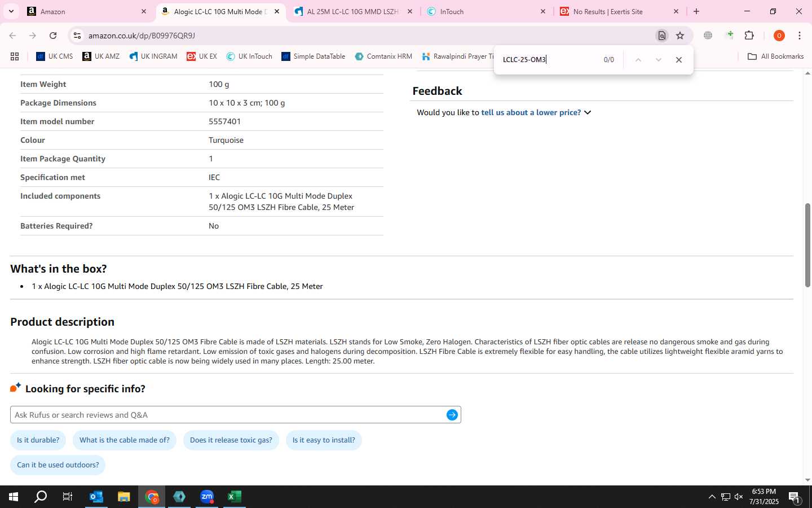The image size is (812, 508).
Task: Open the apps grid in bookmarks bar
Action: click(x=15, y=56)
